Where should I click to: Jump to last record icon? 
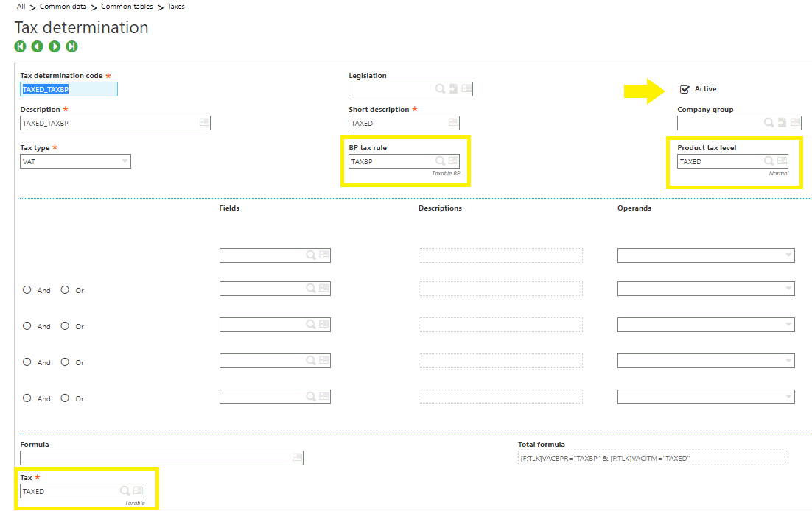[71, 46]
